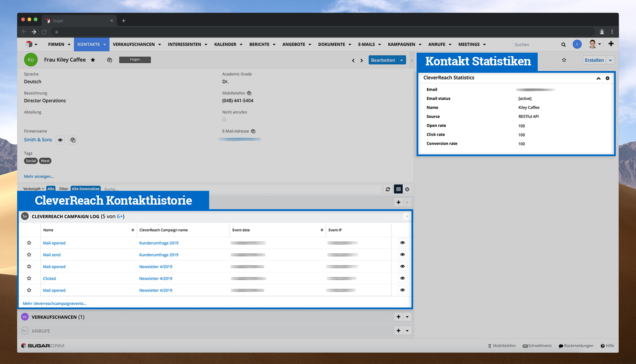Open the Smith & Sons account link

tap(38, 140)
